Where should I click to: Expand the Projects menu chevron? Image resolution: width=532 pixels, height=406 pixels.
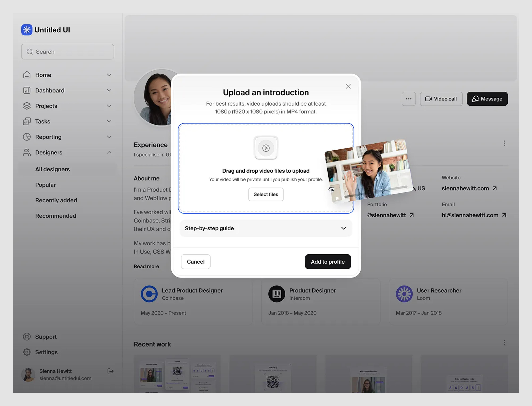tap(109, 106)
